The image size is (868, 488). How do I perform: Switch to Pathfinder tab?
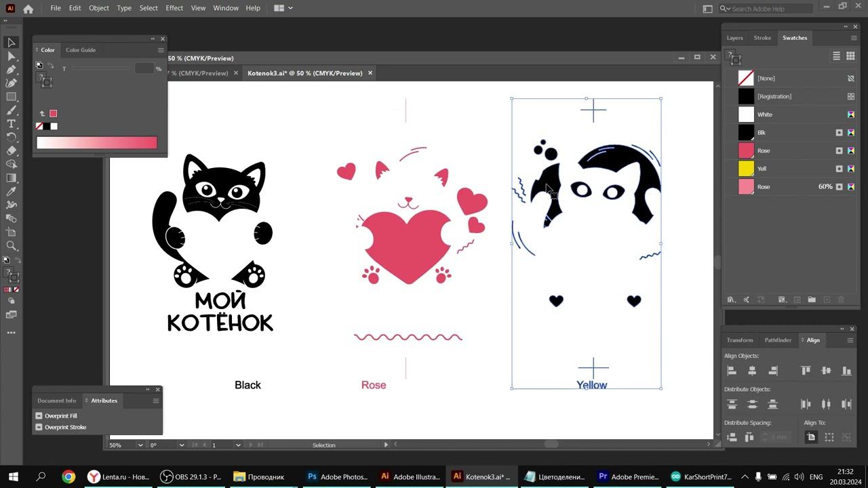pos(778,340)
